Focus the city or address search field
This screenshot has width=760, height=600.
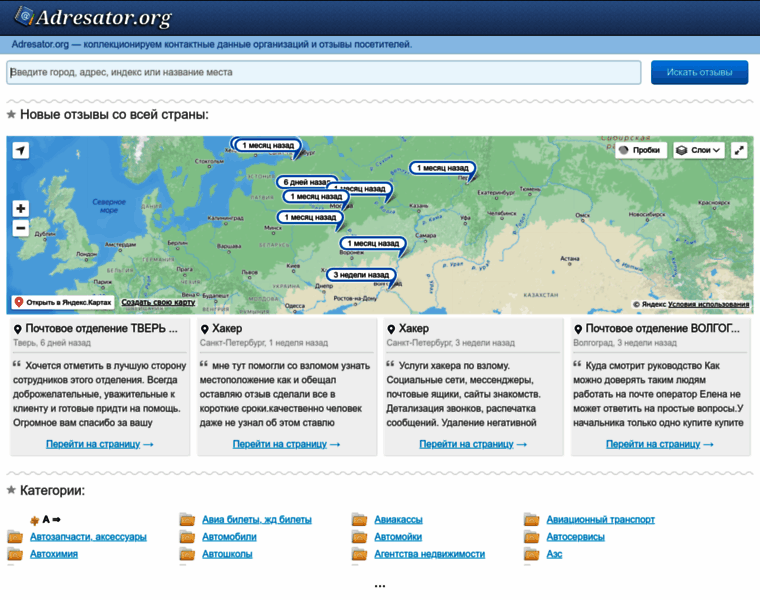pos(324,72)
